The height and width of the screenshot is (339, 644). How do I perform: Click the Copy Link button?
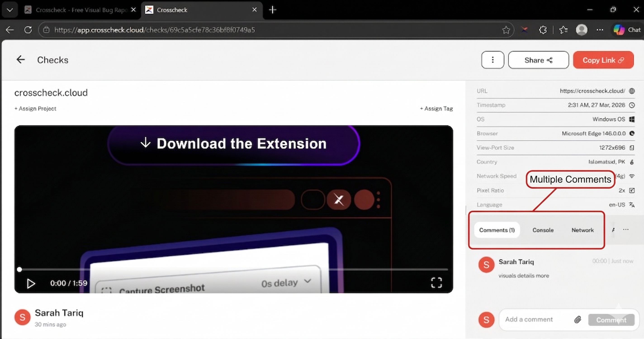pos(603,60)
